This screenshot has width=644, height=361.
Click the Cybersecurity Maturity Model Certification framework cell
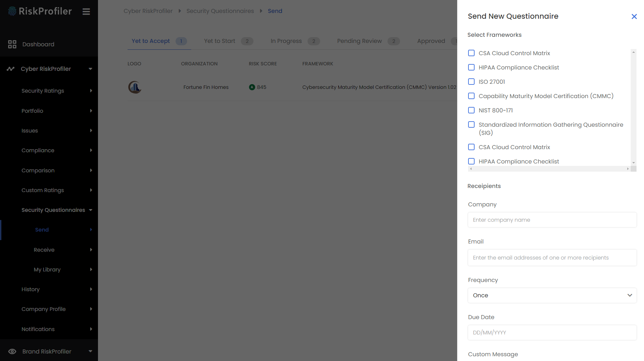379,87
